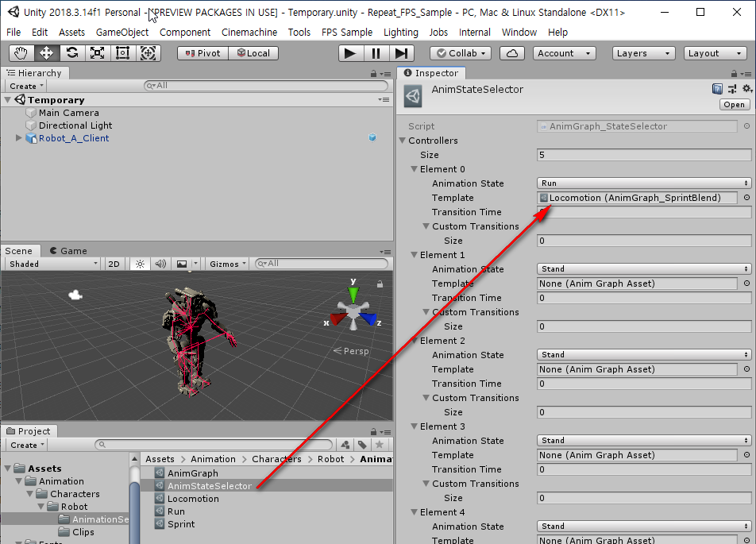Image resolution: width=756 pixels, height=544 pixels.
Task: Select the Move tool
Action: click(x=46, y=53)
